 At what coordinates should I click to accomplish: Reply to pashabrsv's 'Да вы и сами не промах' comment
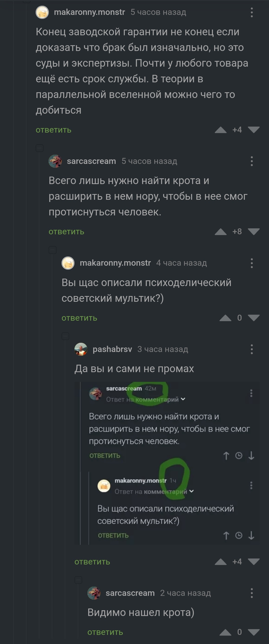(92, 562)
